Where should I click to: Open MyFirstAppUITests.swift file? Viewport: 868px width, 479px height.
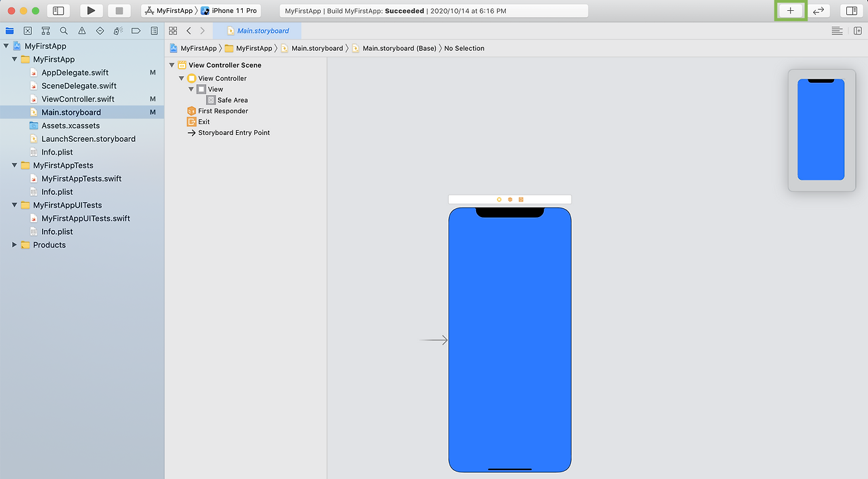click(x=85, y=218)
